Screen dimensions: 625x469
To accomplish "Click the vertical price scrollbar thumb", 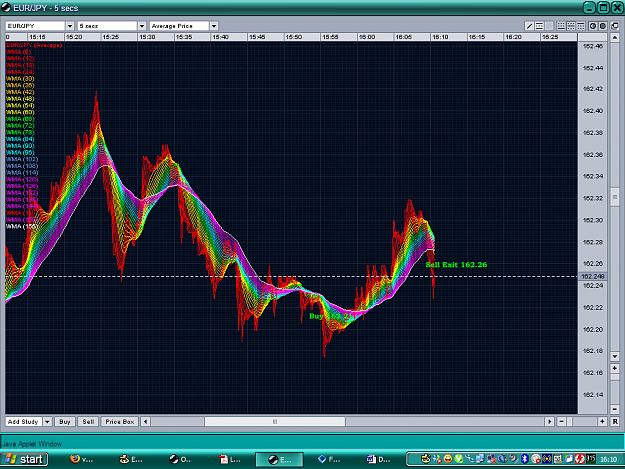I will pos(615,197).
